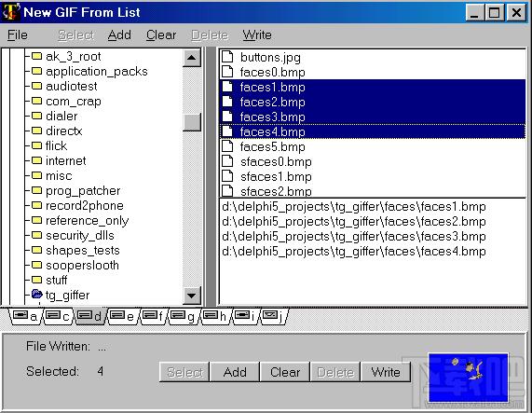Click the ak_3_root folder icon
532x413 pixels.
(x=36, y=56)
